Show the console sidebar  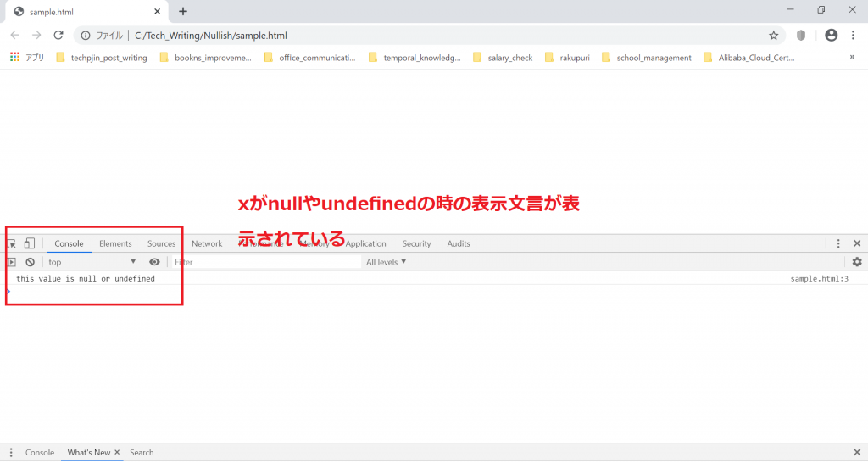pos(12,262)
